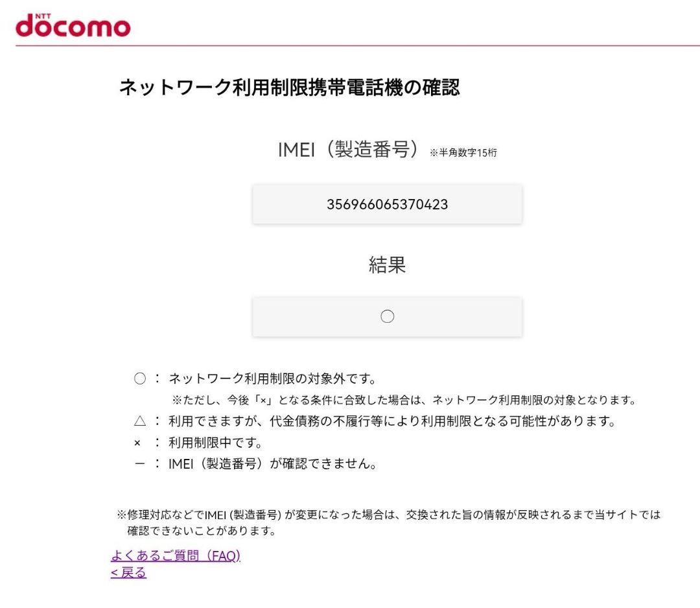
Task: Click the ○ shown inside the result box
Action: 387,316
